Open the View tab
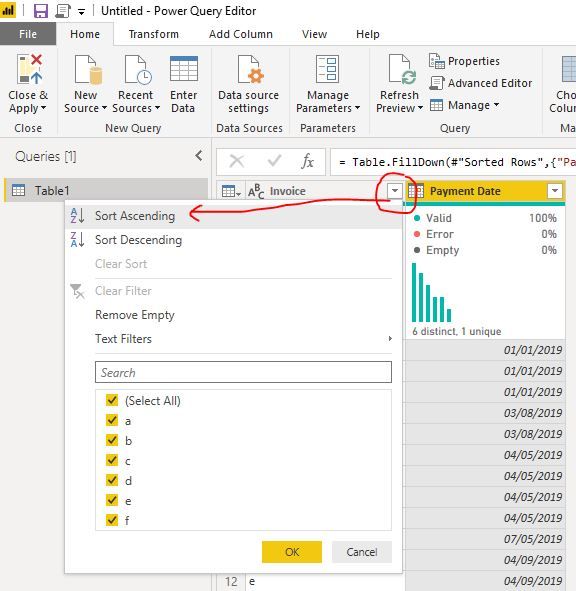Viewport: 576px width, 591px height. point(314,34)
